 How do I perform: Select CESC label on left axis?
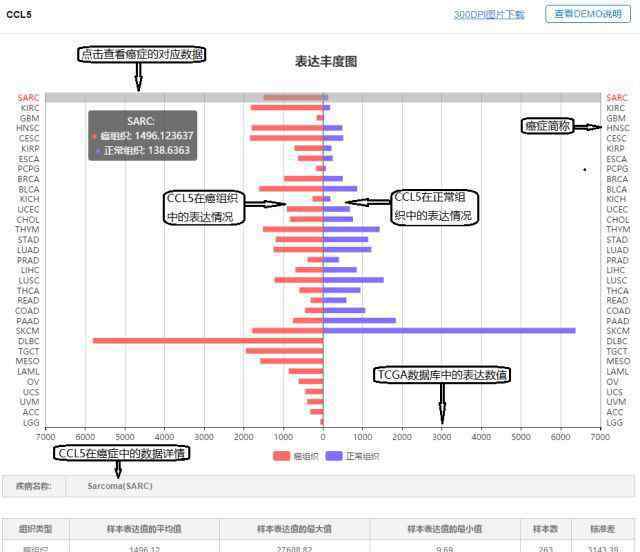(29, 138)
